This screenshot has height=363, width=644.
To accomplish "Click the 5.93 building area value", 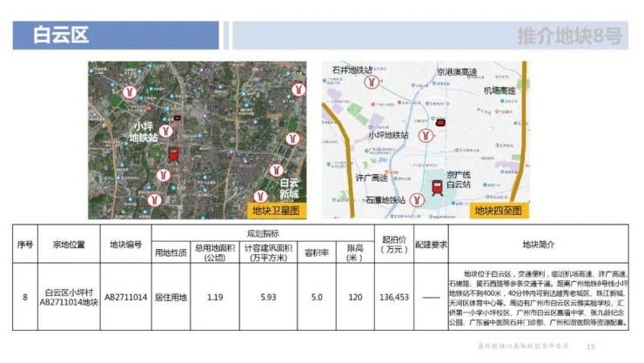I will point(268,297).
